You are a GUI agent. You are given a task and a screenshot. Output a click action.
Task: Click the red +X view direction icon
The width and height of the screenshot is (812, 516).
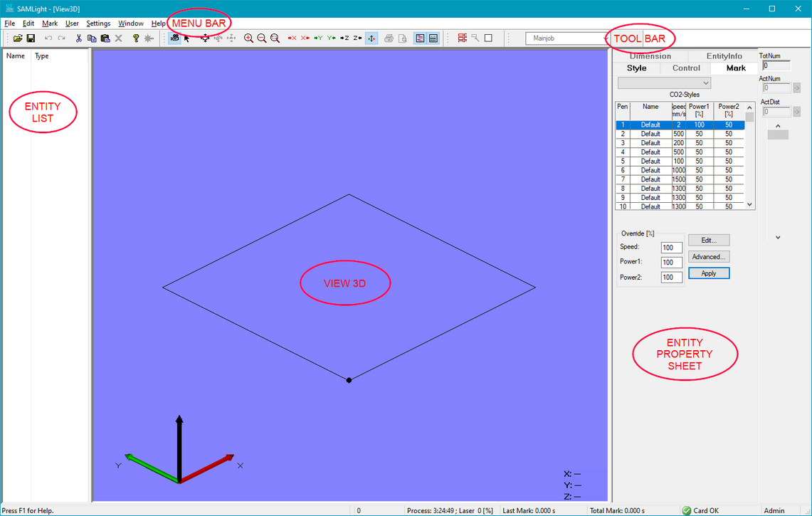[x=292, y=38]
